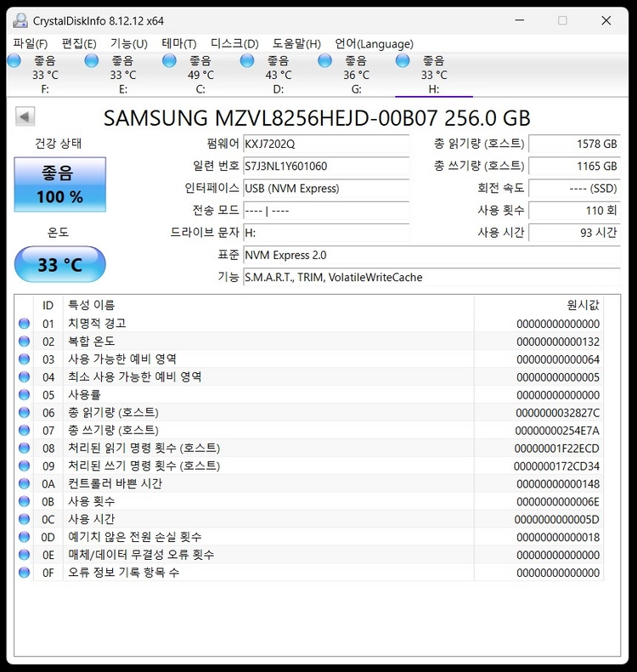Click the 좋음 100 % health status button
Viewport: 637px width, 672px height.
pos(60,184)
